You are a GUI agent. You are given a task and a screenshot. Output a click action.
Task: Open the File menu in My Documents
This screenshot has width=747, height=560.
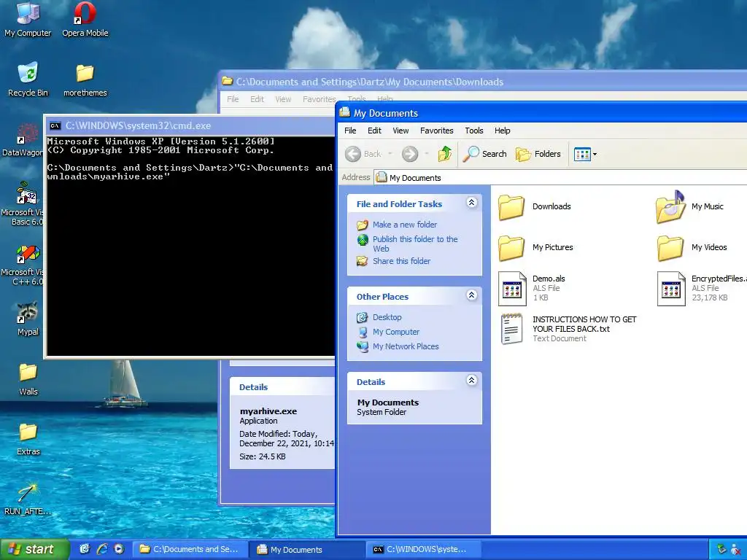(x=350, y=131)
